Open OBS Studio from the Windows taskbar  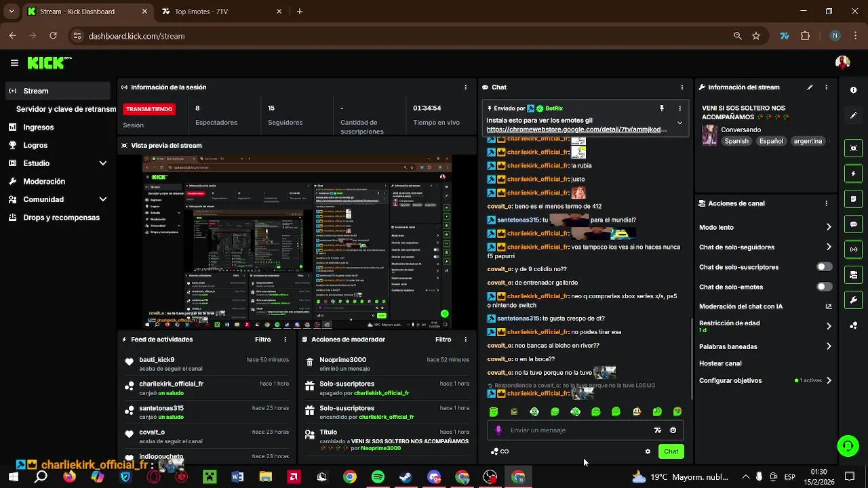(490, 477)
